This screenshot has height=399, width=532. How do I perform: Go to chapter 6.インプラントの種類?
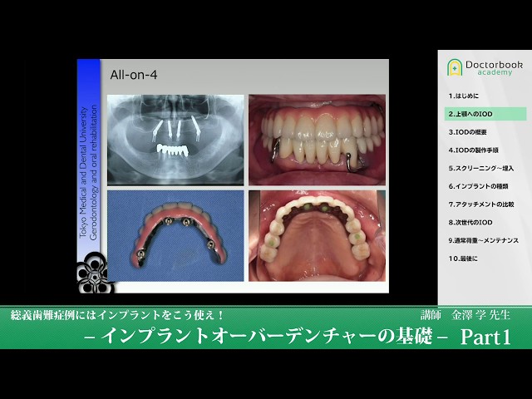pos(478,186)
